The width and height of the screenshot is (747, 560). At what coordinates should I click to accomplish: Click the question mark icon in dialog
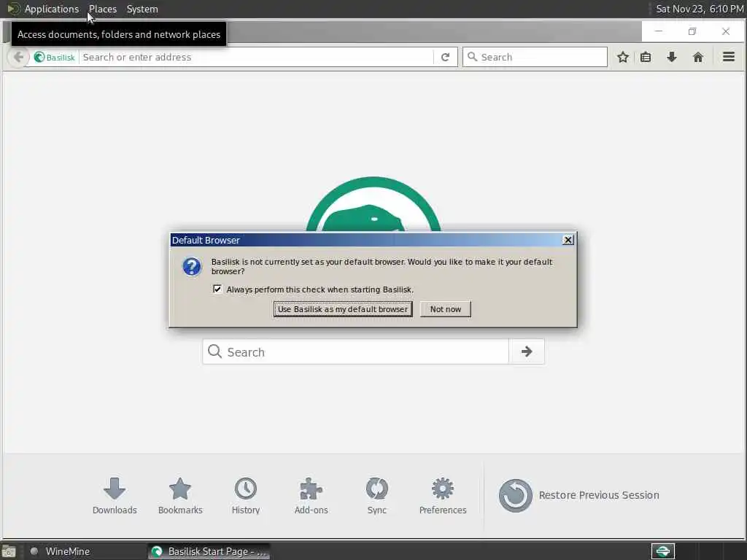192,267
